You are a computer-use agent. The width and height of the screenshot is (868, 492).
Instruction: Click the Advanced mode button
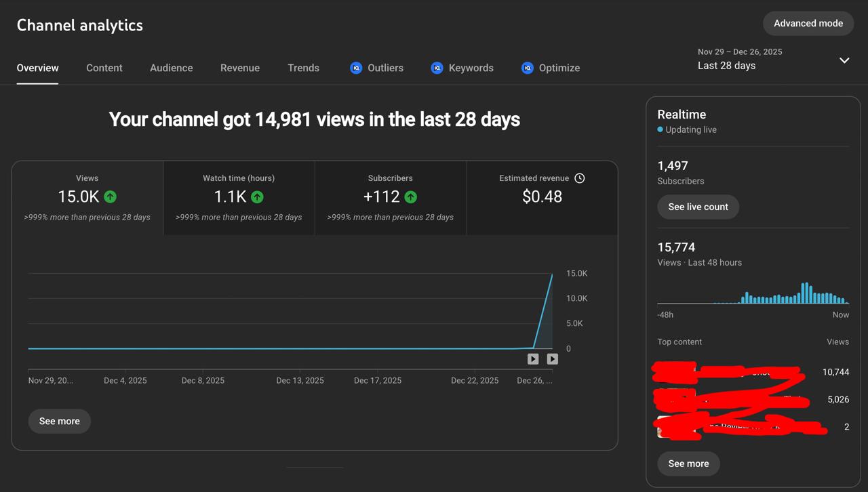click(808, 23)
